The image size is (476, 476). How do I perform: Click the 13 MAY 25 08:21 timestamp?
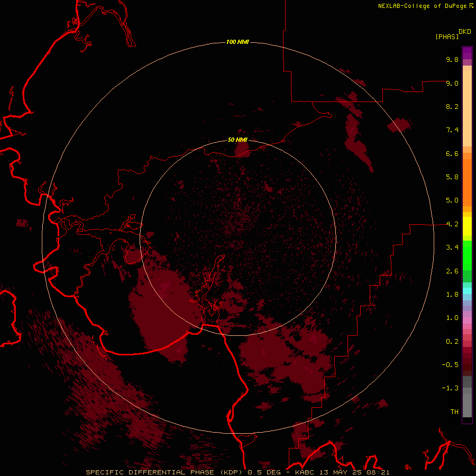click(353, 472)
